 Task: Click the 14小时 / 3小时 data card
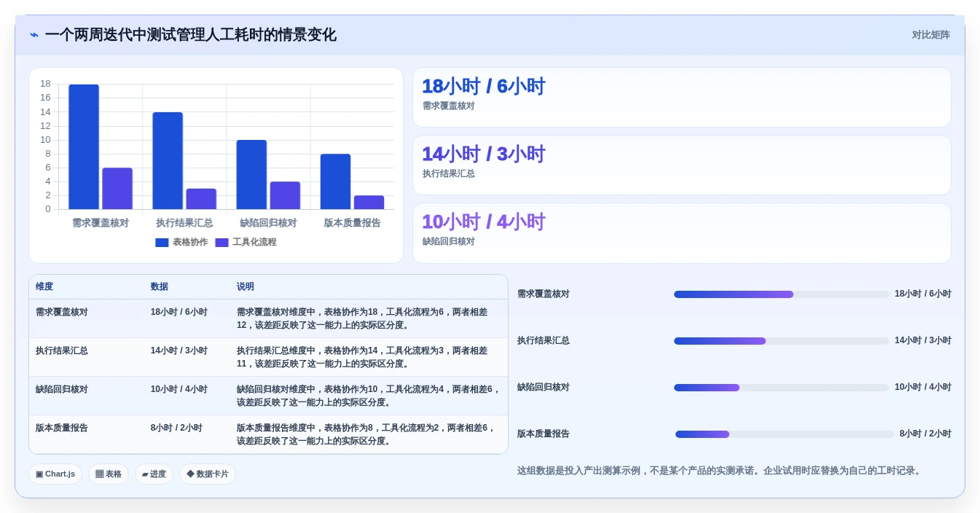(681, 165)
